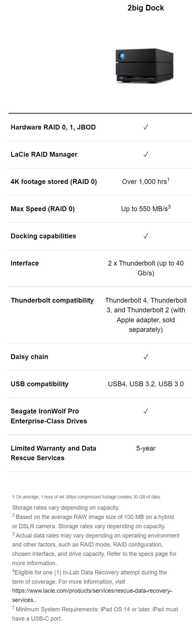Click checkmark beside LaCie RAID Manager

click(x=146, y=155)
